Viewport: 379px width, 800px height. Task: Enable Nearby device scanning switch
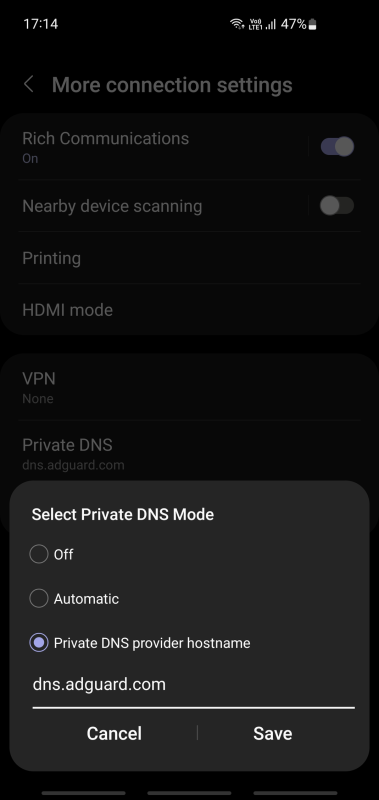point(337,206)
